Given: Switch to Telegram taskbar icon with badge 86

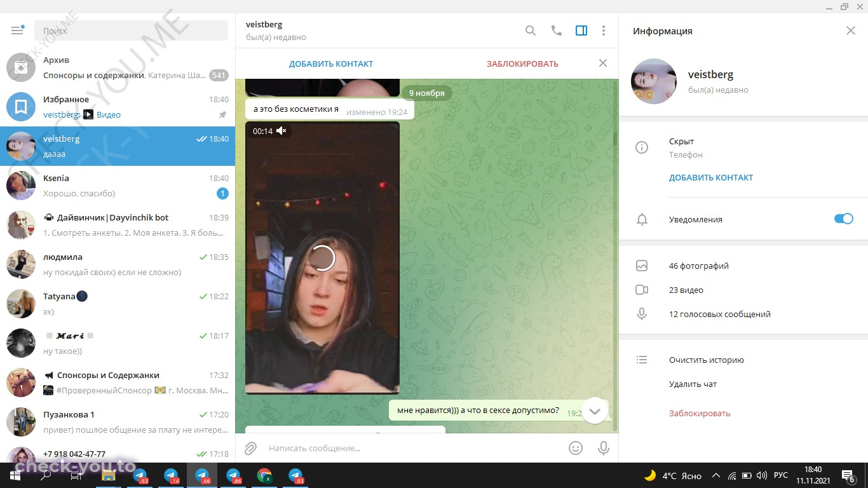Looking at the screenshot, I should click(x=233, y=475).
